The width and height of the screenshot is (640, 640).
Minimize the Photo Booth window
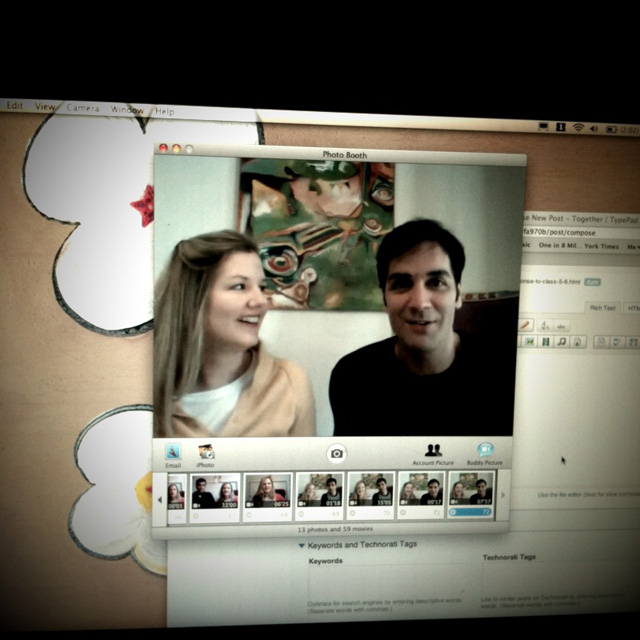pyautogui.click(x=176, y=149)
